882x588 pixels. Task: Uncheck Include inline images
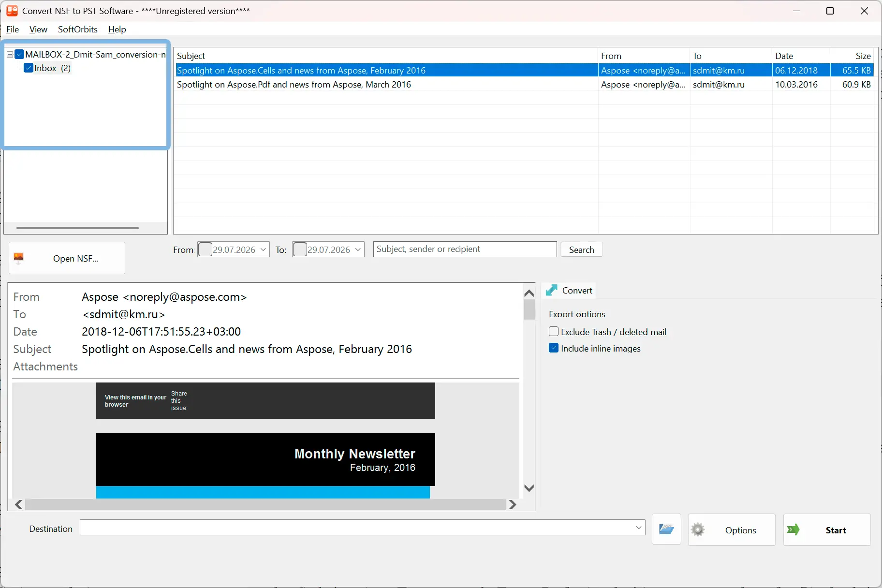coord(554,348)
